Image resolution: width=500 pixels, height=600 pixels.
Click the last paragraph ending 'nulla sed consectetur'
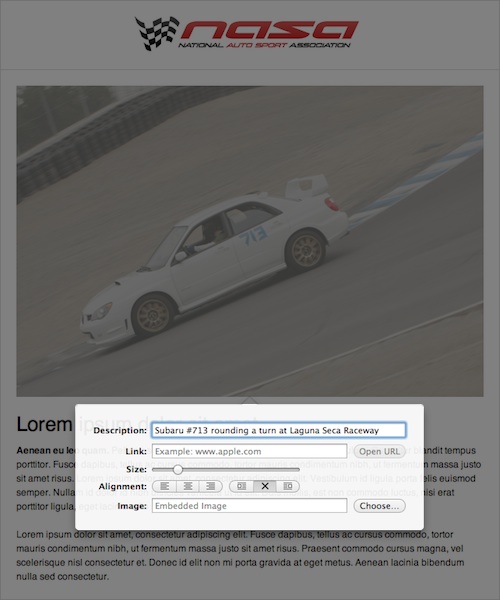(240, 555)
